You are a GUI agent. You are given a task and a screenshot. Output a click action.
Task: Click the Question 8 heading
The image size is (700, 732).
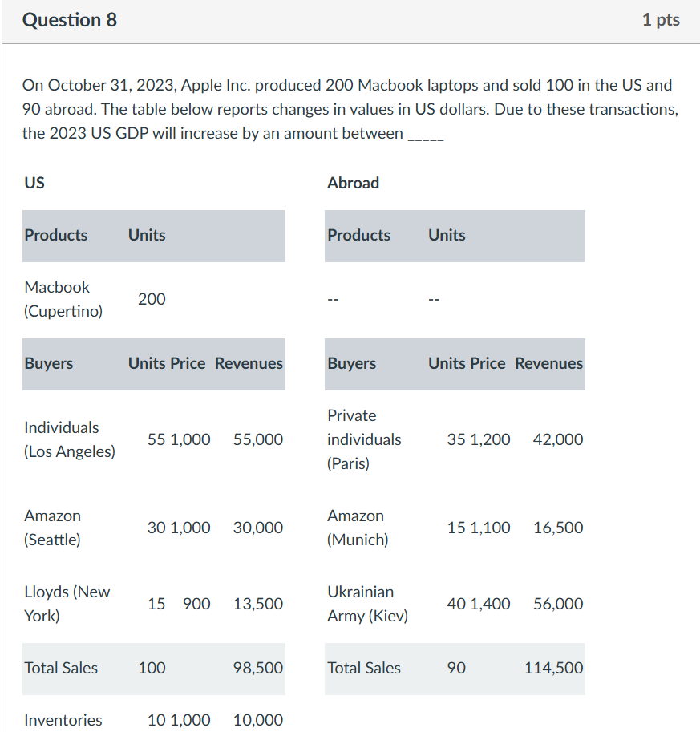coord(70,20)
